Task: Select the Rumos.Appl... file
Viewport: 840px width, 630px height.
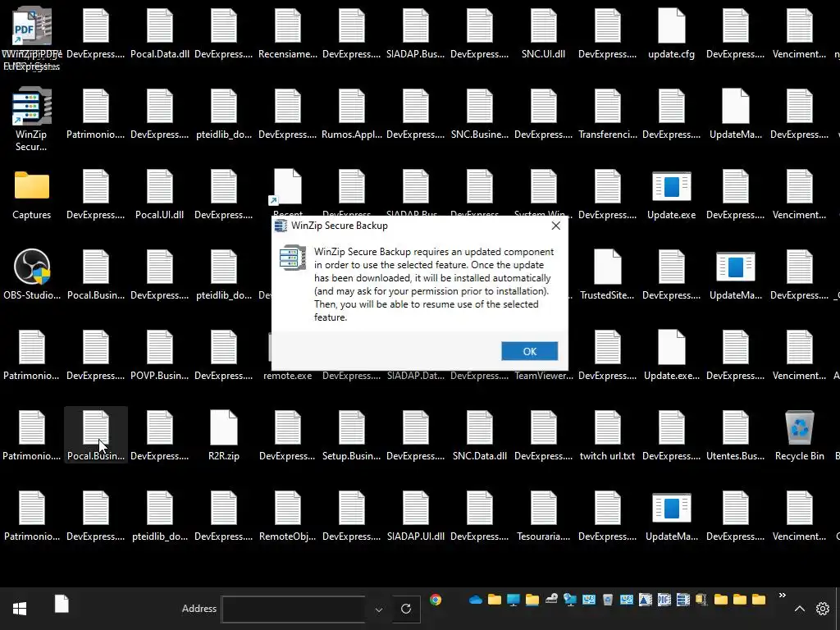Action: pos(351,114)
